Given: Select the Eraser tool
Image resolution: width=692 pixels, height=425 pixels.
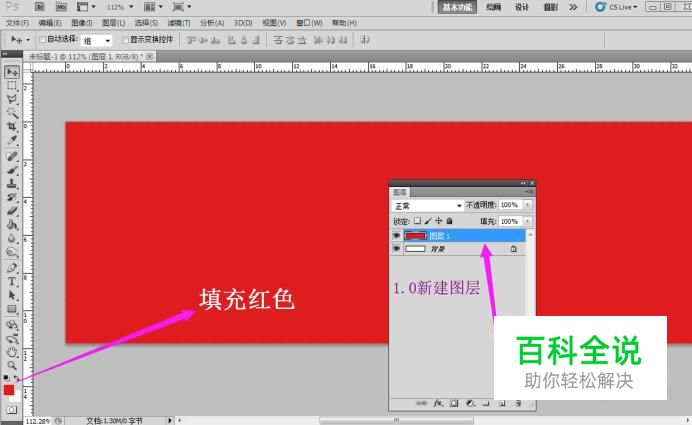Looking at the screenshot, I should click(x=12, y=211).
